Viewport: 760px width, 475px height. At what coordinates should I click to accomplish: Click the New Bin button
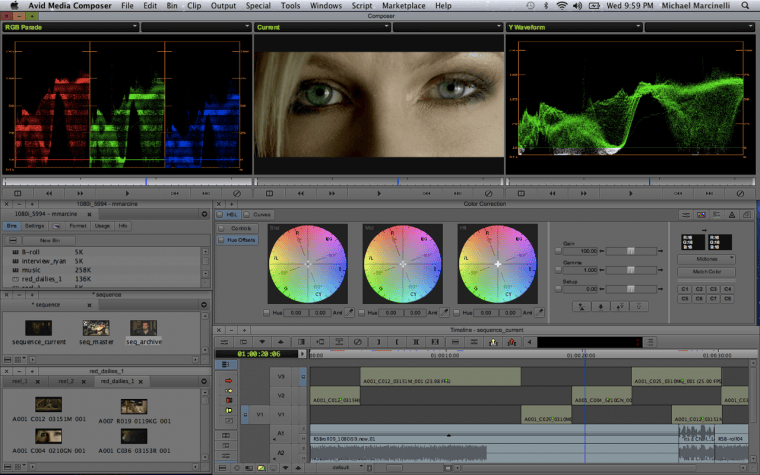point(48,240)
